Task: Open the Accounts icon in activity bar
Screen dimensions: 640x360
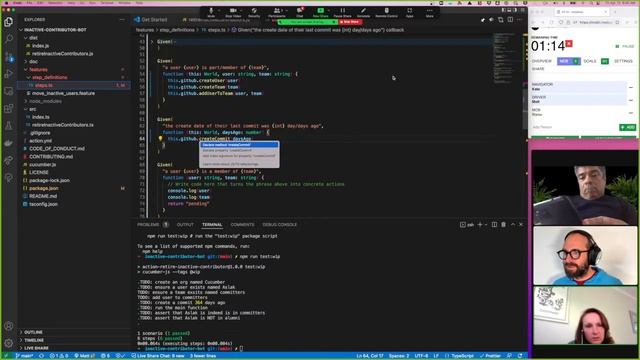Action: point(9,326)
